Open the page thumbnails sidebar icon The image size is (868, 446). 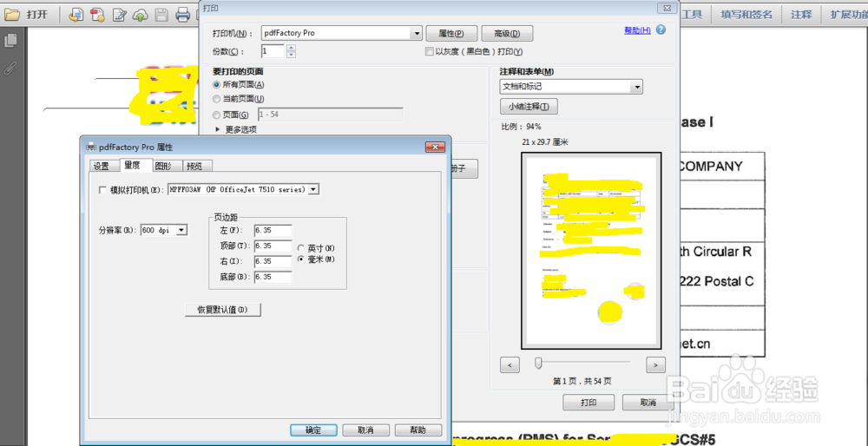click(10, 41)
